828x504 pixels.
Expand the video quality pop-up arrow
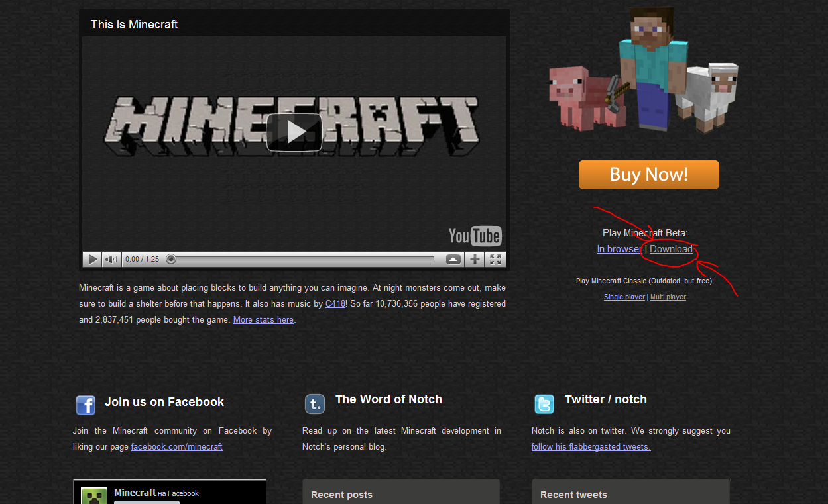point(453,259)
